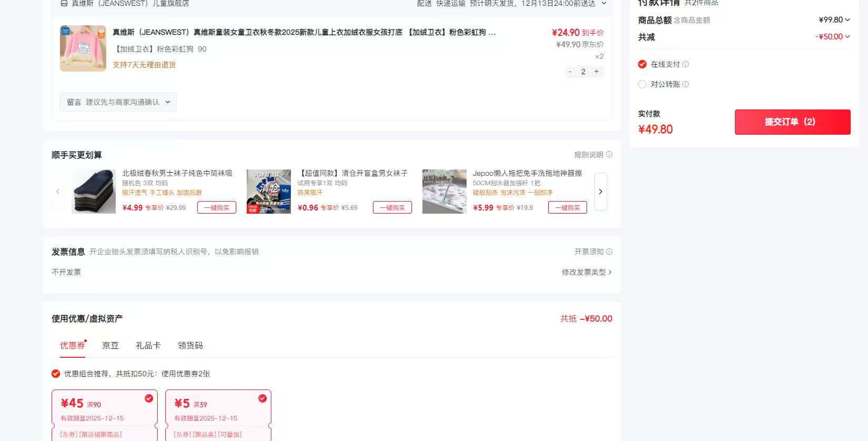Decrease quantity with the minus icon
Viewport: 868px width, 441px height.
click(570, 72)
